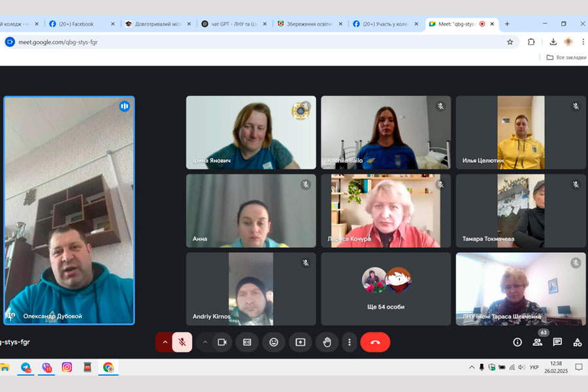Close the чат GPT tab

pyautogui.click(x=265, y=24)
